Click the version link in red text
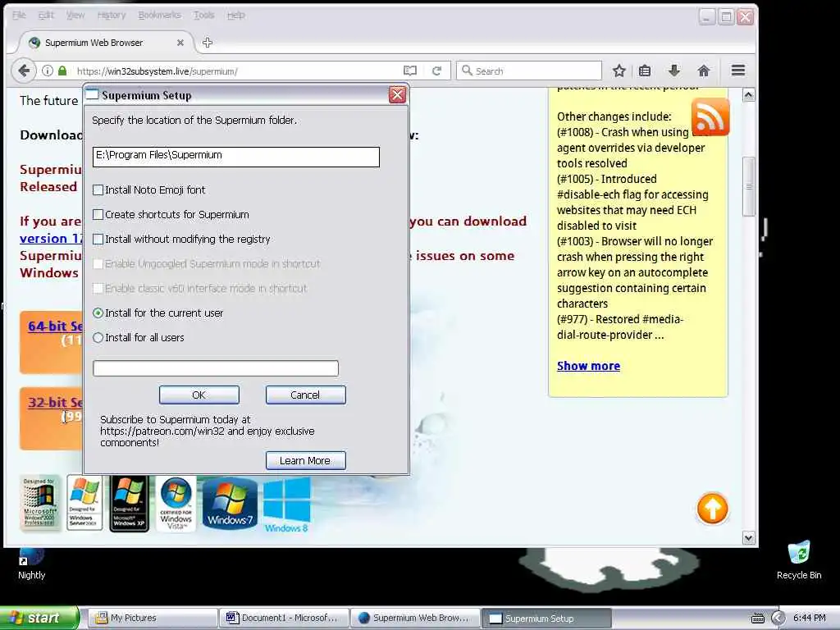Screen dimensions: 840x630 coord(51,239)
